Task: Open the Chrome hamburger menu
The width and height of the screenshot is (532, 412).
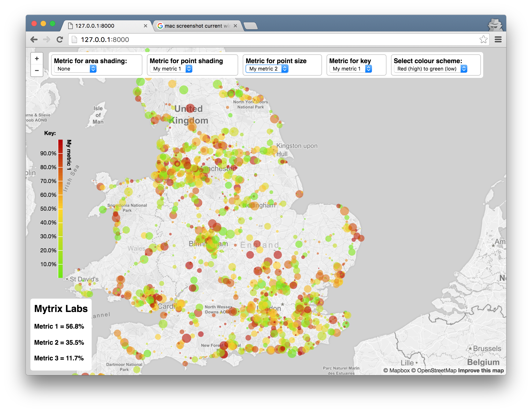Action: [x=498, y=39]
